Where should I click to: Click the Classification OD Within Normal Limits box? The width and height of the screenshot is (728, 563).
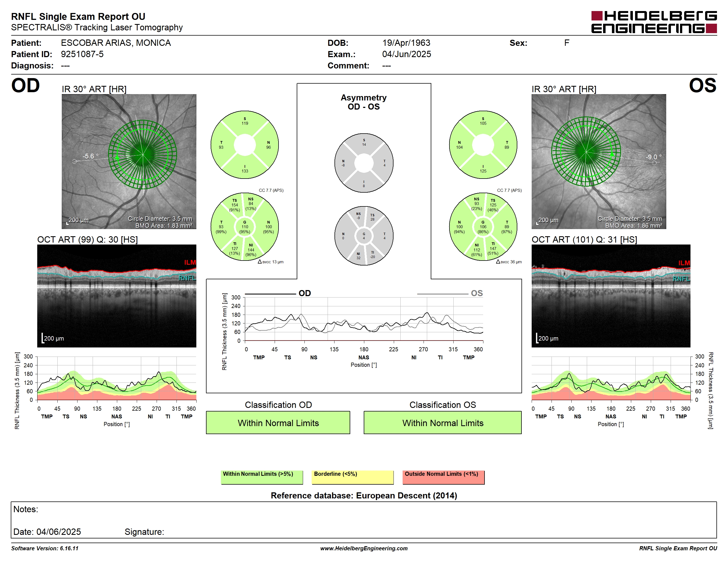coord(278,423)
